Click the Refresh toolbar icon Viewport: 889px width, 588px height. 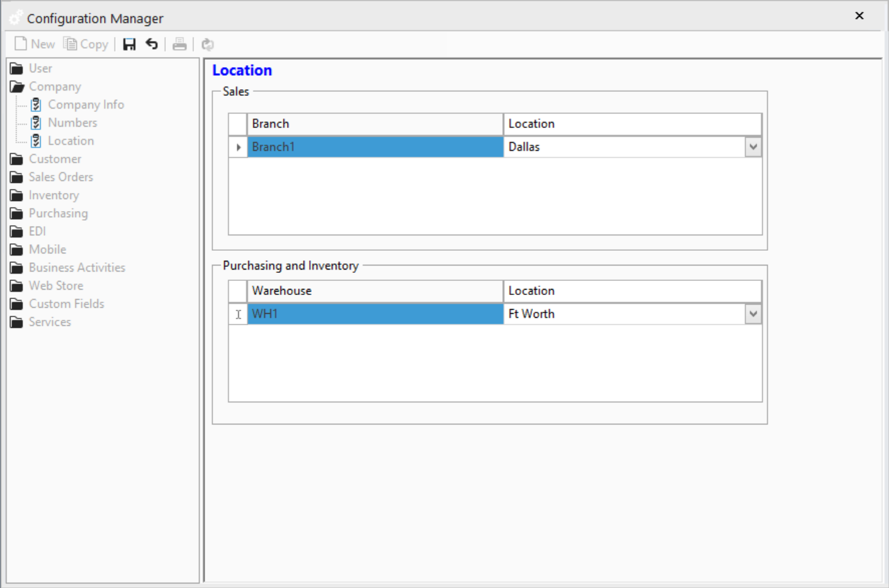[x=207, y=44]
